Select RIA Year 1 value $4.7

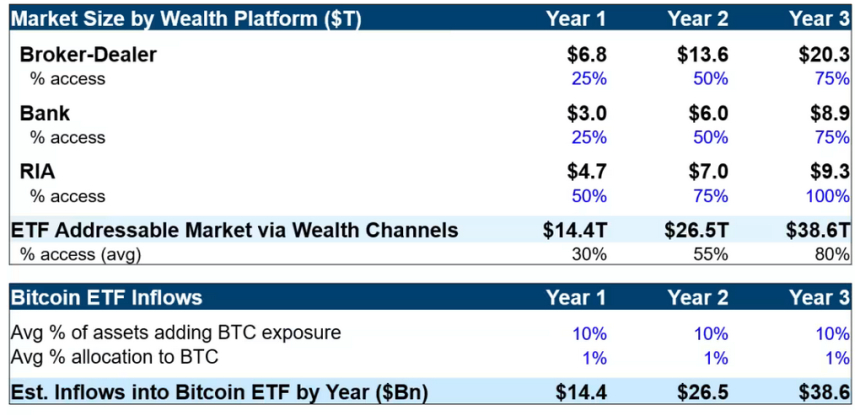tap(587, 172)
